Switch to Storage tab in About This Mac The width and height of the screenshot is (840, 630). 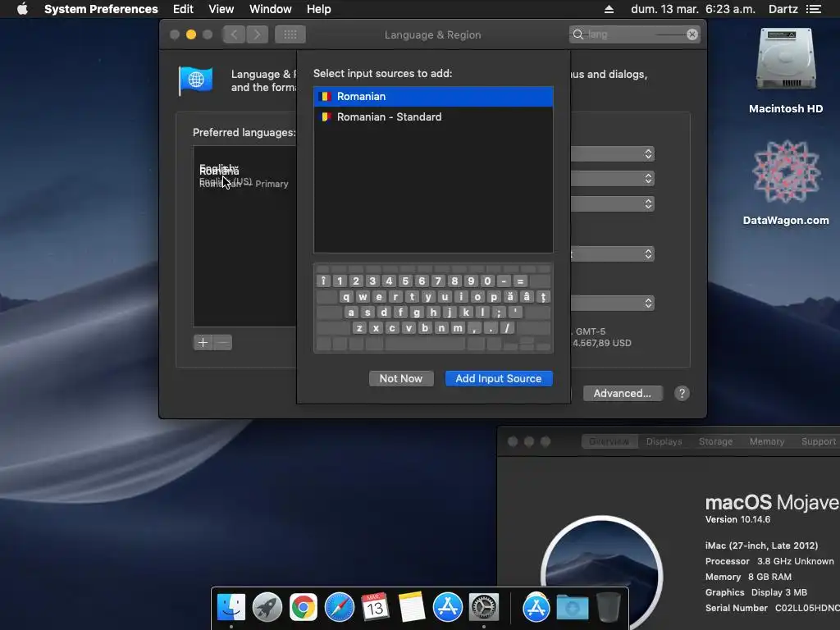[x=715, y=441]
